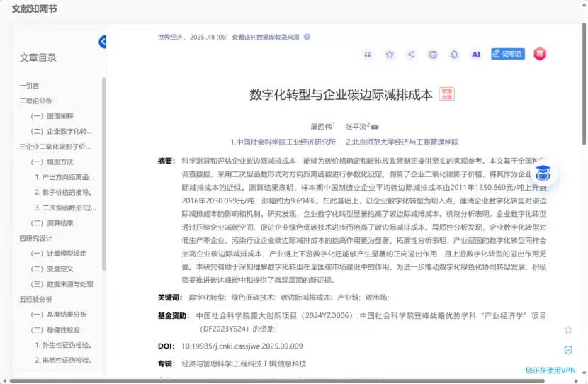Click 查看该刊数据库收录来源 link
This screenshot has width=588, height=384.
tap(266, 37)
